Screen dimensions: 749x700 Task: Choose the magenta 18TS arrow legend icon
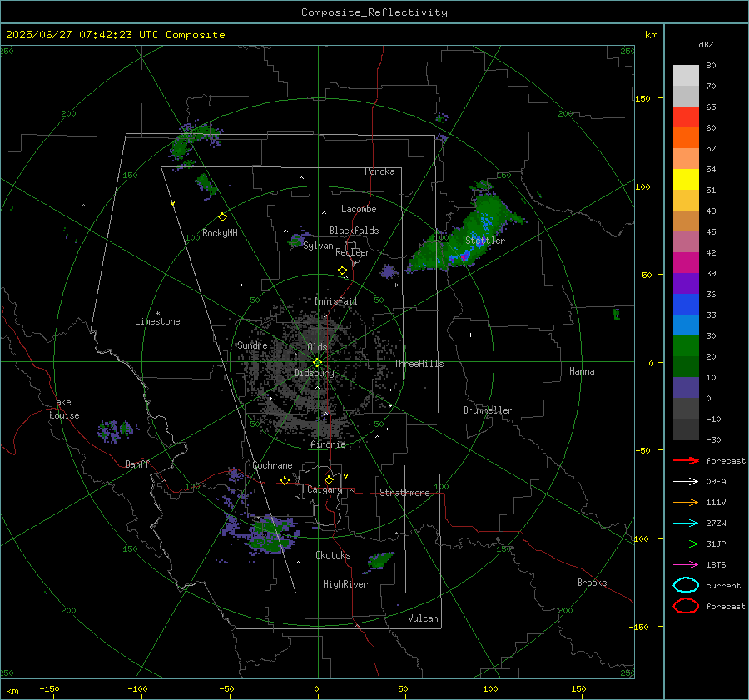[x=686, y=565]
